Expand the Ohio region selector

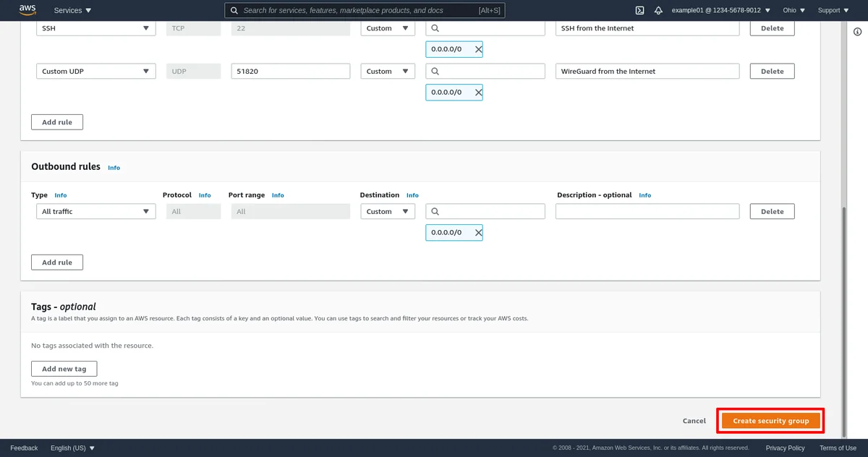[x=793, y=10]
